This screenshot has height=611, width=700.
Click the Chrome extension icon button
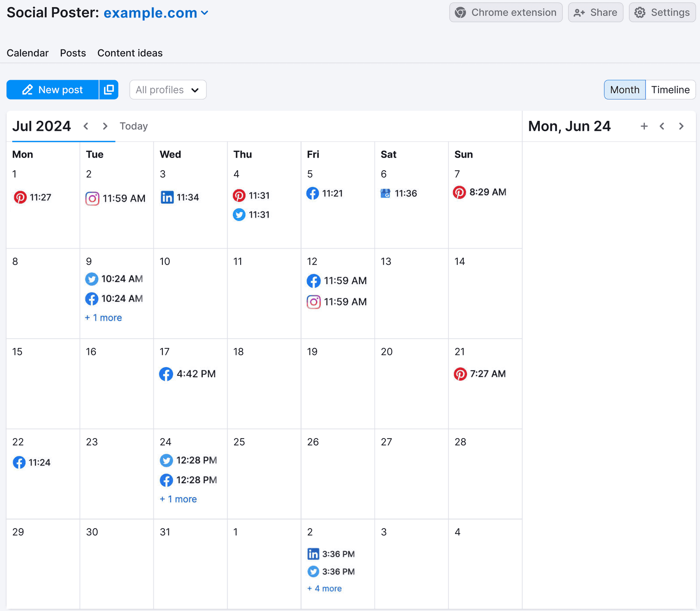(x=460, y=12)
